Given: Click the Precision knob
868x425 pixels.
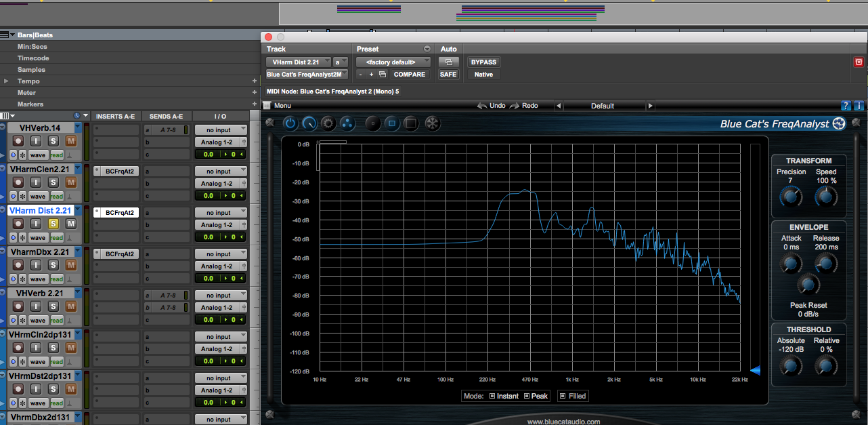Looking at the screenshot, I should (790, 197).
